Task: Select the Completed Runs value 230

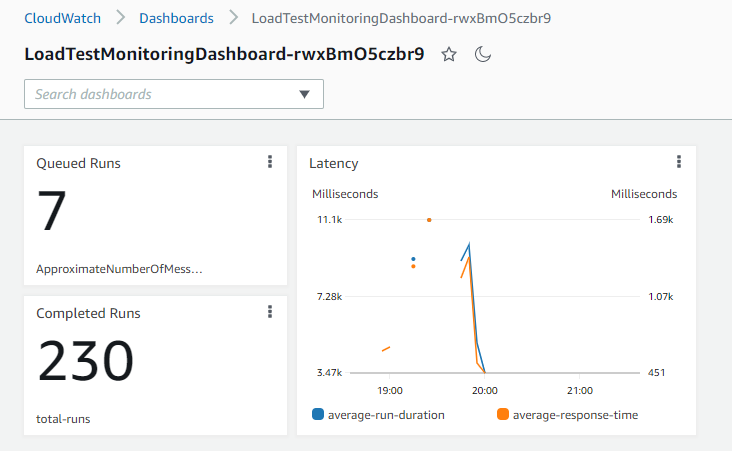Action: click(x=86, y=362)
